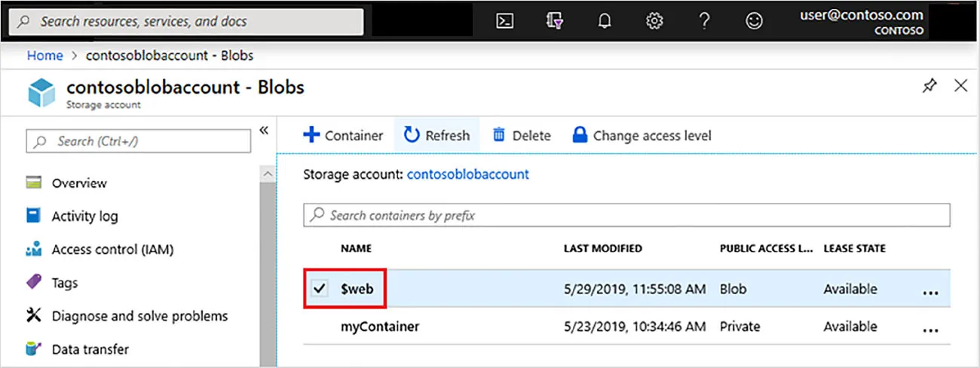980x368 pixels.
Task: Click the Refresh toolbar button
Action: pyautogui.click(x=437, y=136)
